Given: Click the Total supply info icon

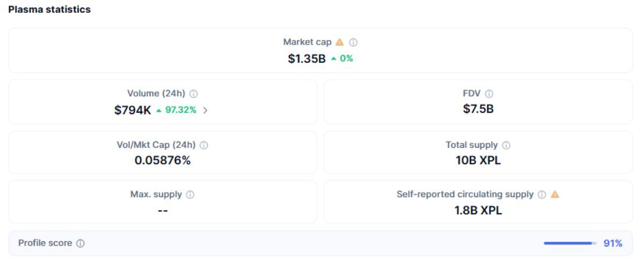Looking at the screenshot, I should (506, 145).
